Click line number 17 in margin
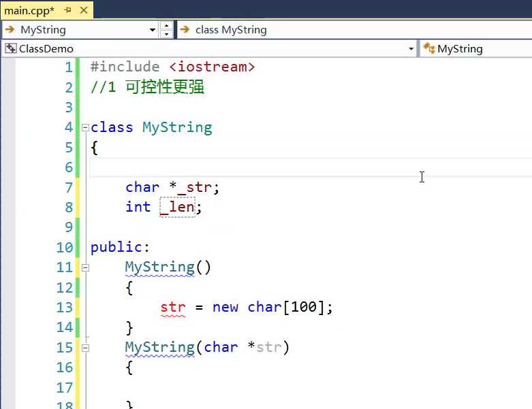This screenshot has width=532, height=409. [x=65, y=388]
